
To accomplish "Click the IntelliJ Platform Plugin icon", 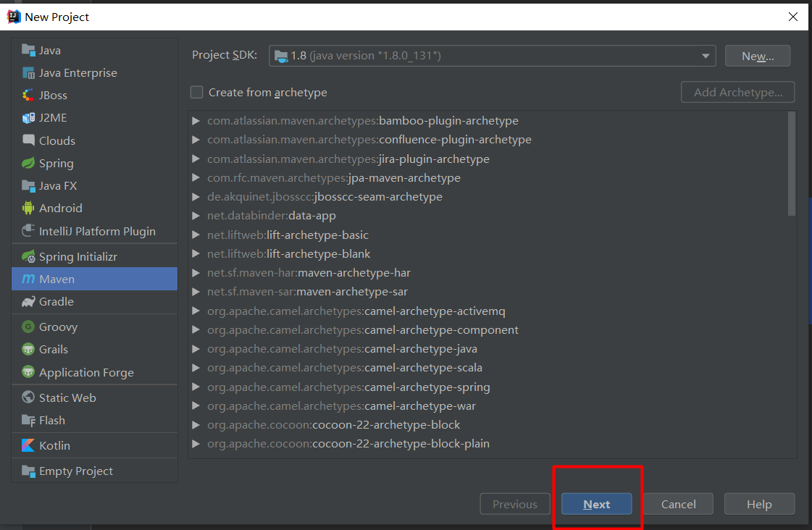I will [x=28, y=231].
